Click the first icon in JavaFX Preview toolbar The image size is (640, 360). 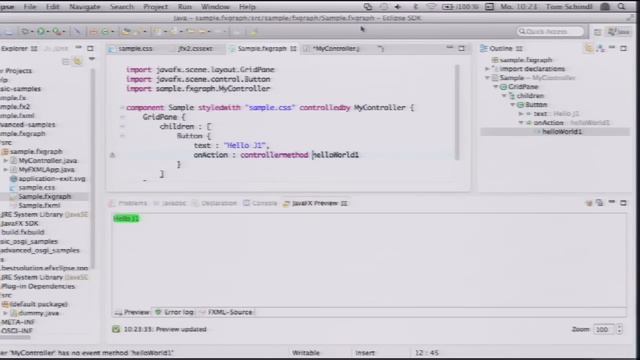(x=588, y=203)
